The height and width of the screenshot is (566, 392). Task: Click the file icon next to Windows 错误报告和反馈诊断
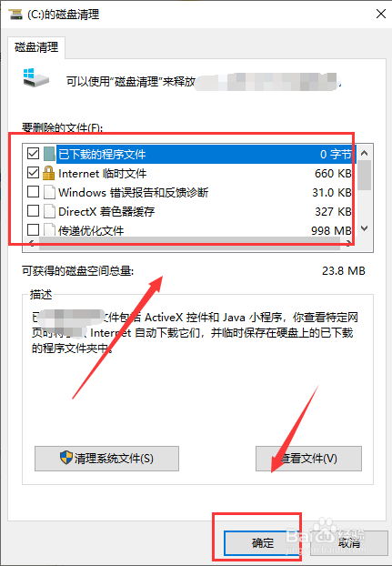point(49,192)
